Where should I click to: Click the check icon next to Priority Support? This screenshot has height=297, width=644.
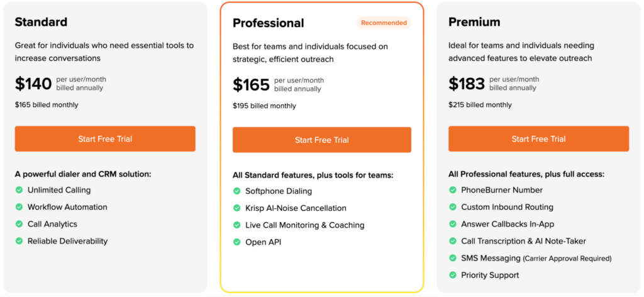click(x=453, y=275)
